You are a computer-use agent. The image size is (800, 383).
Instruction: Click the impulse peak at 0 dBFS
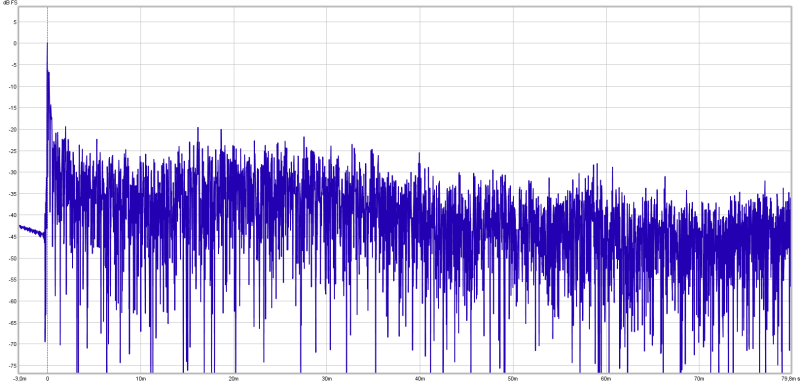click(47, 44)
